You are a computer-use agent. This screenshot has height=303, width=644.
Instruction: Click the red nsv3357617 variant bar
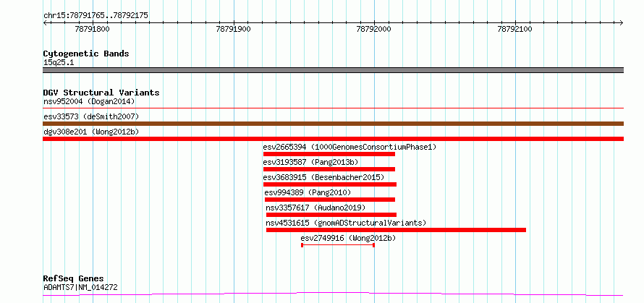click(x=331, y=215)
